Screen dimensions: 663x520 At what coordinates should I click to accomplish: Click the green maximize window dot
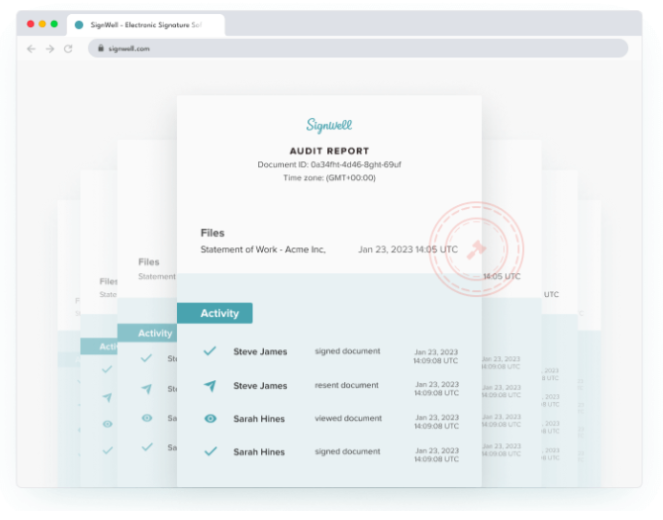[54, 23]
